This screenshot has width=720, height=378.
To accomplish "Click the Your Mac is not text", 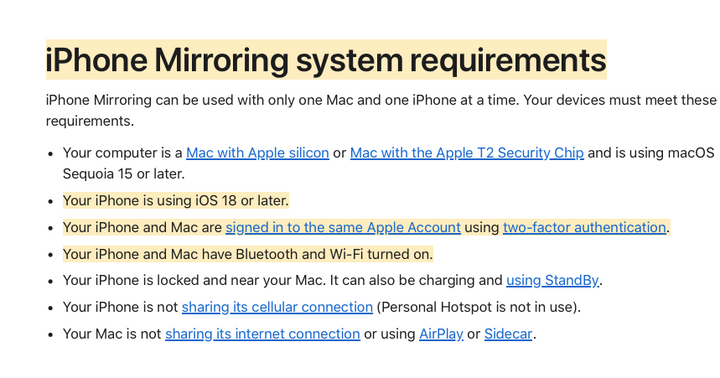I will (x=112, y=334).
